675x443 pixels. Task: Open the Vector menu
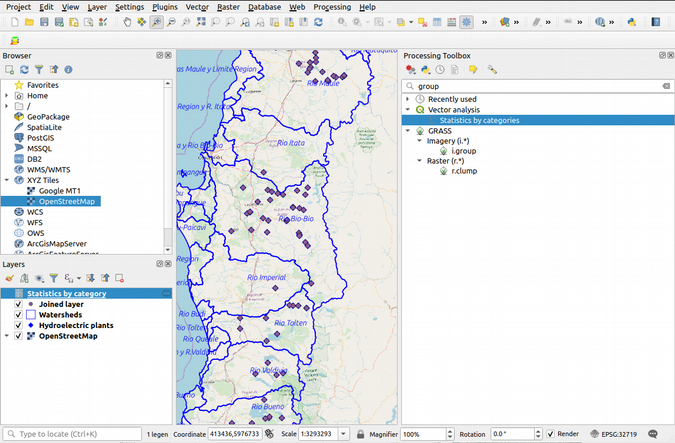[196, 7]
